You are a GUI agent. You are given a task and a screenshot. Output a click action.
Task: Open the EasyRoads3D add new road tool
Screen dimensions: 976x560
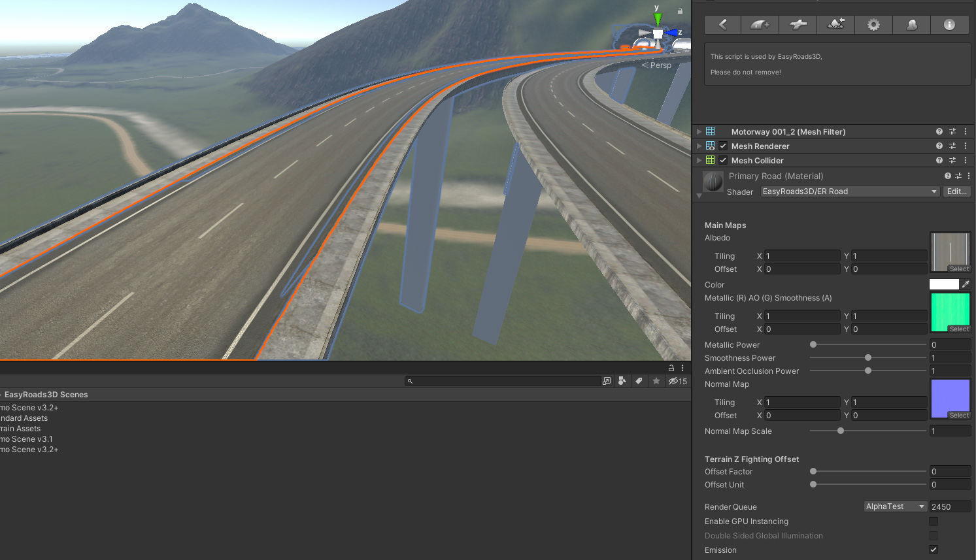coord(760,24)
